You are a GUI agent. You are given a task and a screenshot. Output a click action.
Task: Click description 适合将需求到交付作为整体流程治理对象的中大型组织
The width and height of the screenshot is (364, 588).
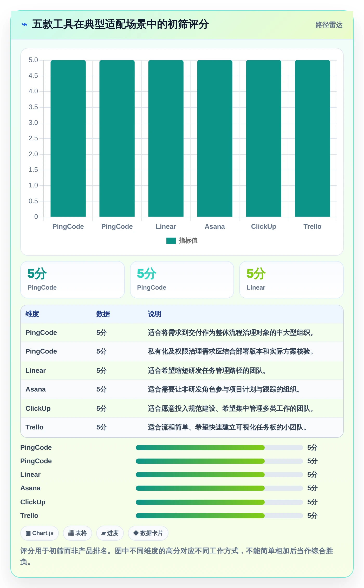tap(231, 332)
